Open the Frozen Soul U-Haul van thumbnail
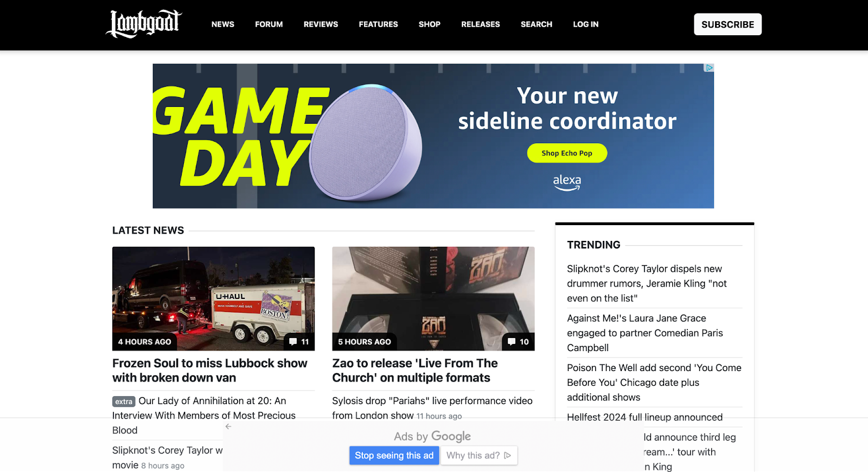The image size is (868, 472). [213, 298]
